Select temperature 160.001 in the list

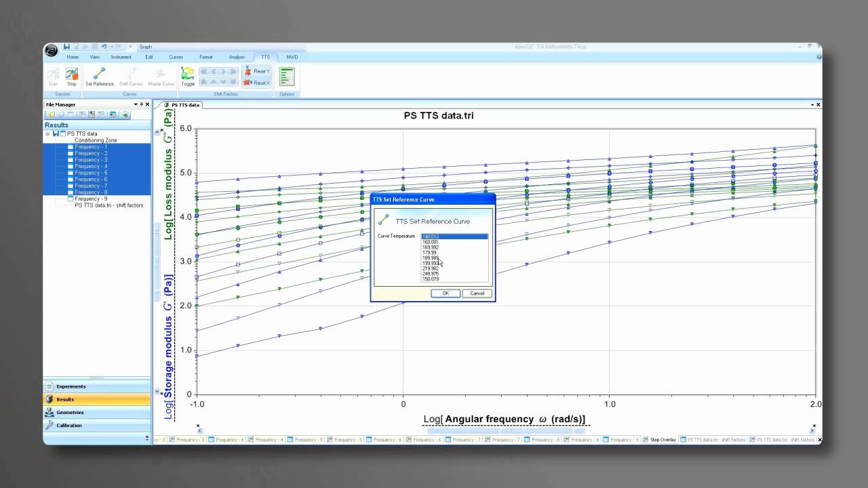(431, 242)
